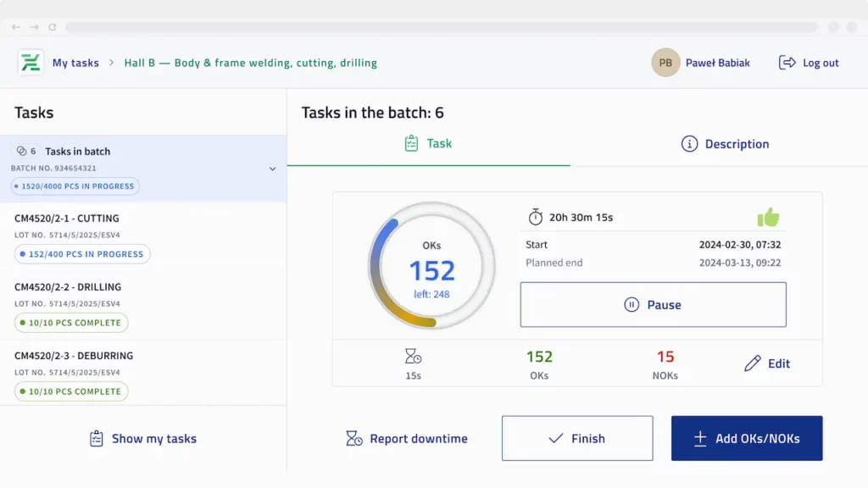Switch to the Description tab

[725, 144]
